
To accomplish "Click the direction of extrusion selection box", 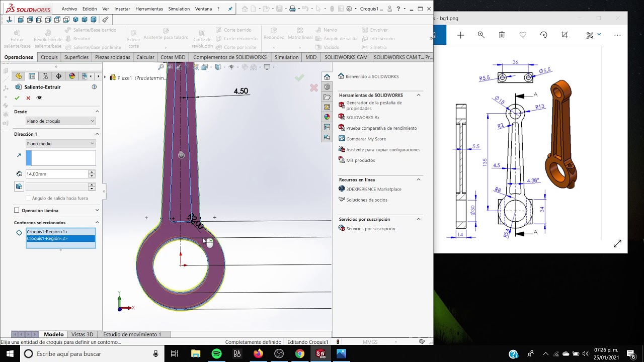I will click(60, 158).
